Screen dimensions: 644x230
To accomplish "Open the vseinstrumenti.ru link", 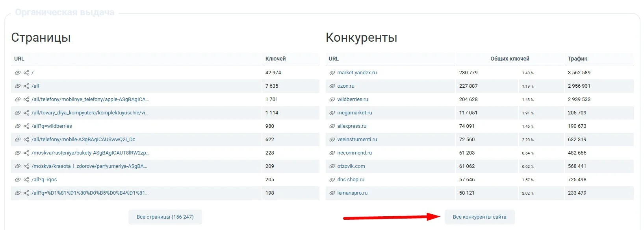I will pyautogui.click(x=357, y=140).
